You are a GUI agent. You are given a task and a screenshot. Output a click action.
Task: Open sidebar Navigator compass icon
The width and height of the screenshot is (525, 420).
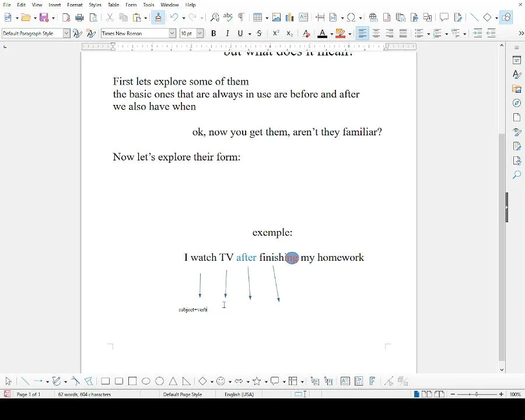tap(517, 103)
